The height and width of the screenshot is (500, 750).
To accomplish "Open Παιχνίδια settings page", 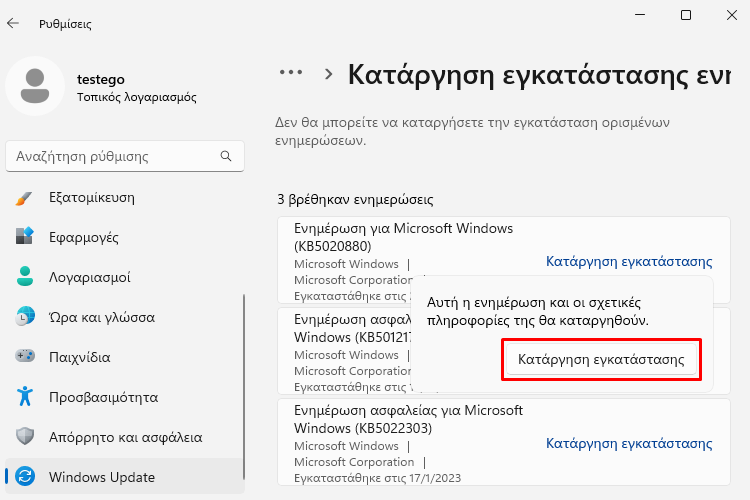I will coord(125,357).
